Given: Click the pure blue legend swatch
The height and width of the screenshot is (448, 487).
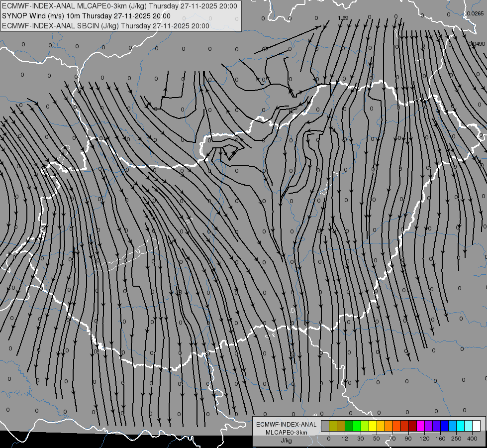Looking at the screenshot, I should pyautogui.click(x=445, y=426).
